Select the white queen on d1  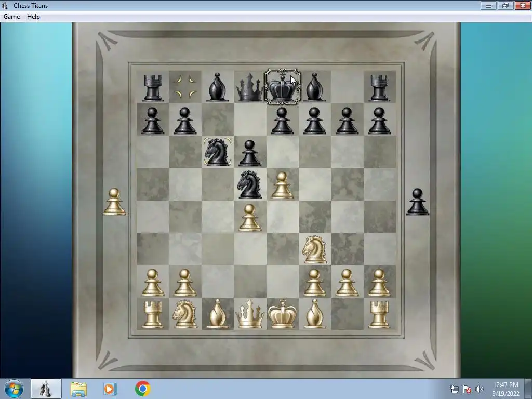250,314
